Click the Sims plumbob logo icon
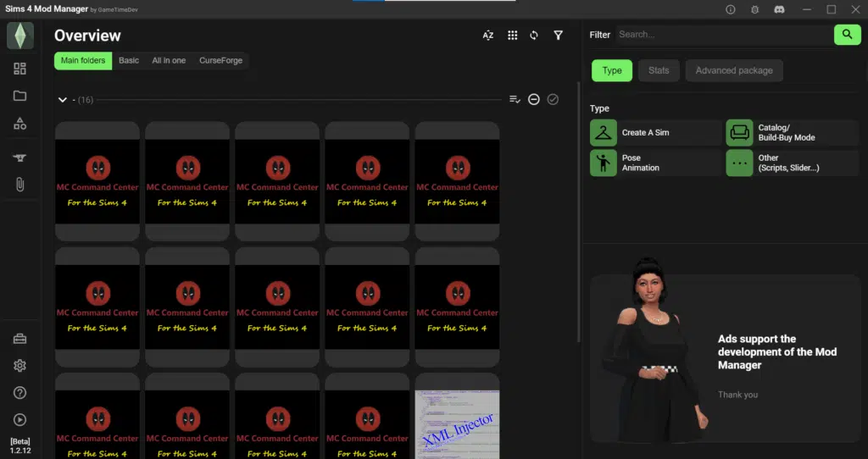868x459 pixels. click(19, 36)
